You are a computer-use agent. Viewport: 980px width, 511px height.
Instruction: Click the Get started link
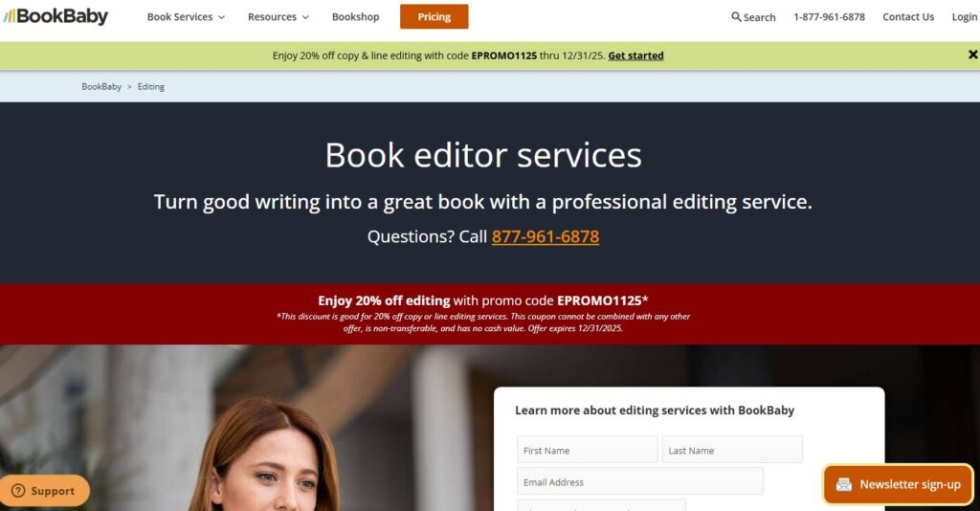click(635, 56)
